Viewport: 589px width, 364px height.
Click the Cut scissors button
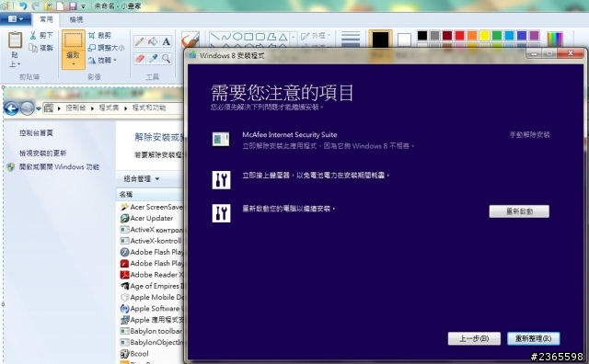click(40, 35)
